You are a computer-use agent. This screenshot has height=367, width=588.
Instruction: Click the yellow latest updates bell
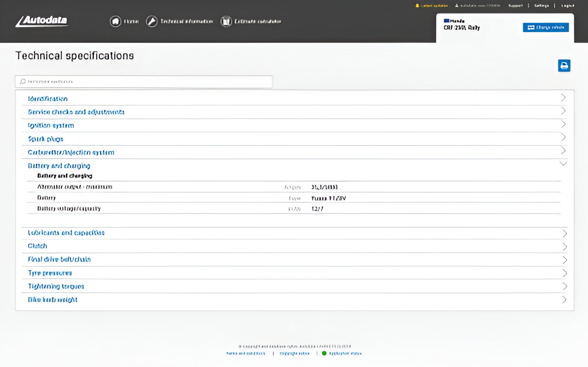tap(417, 6)
